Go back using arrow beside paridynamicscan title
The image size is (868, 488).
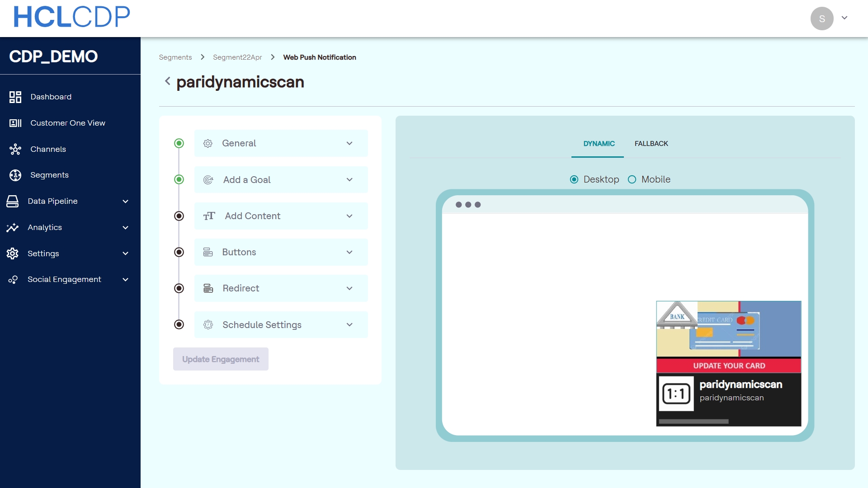pos(168,81)
